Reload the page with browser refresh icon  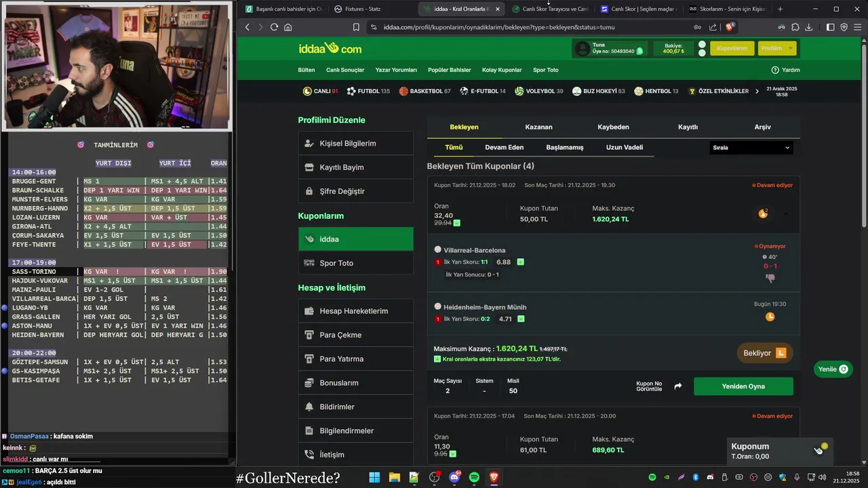click(274, 27)
